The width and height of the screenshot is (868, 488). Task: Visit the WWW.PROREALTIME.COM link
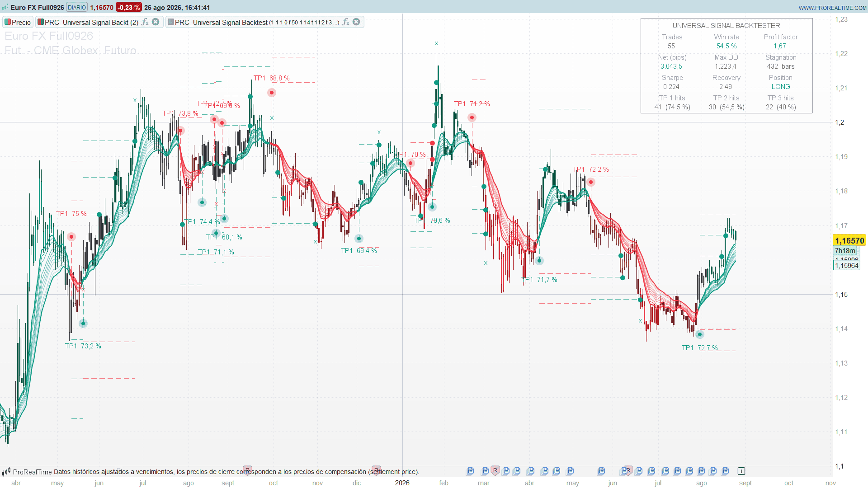832,8
